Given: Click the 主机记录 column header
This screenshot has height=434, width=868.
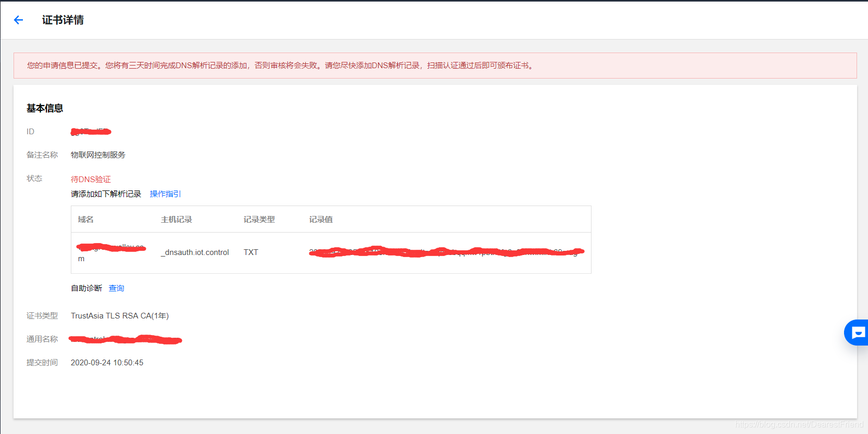Looking at the screenshot, I should pos(177,219).
